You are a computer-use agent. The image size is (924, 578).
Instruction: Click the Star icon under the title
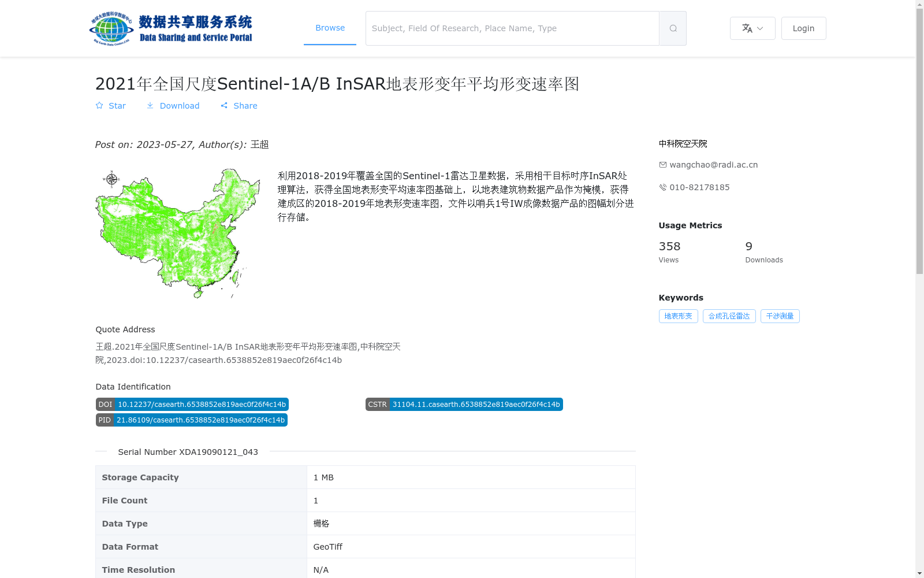pos(99,106)
